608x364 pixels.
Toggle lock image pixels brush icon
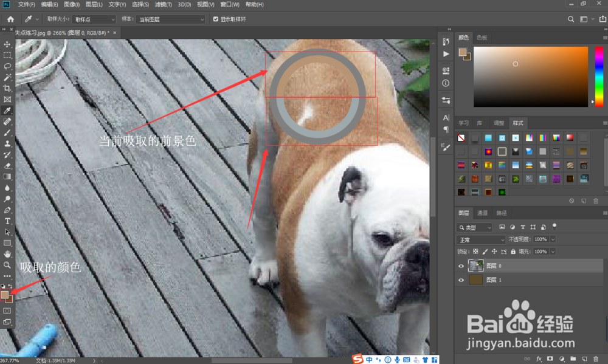(x=485, y=252)
